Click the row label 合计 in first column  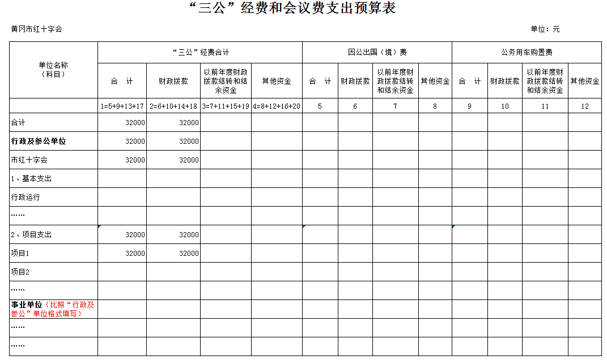[18, 123]
